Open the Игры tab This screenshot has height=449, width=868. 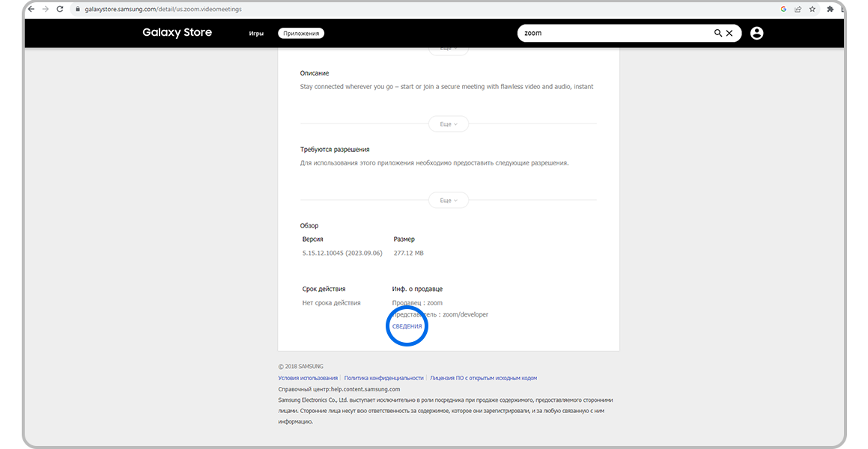click(255, 33)
